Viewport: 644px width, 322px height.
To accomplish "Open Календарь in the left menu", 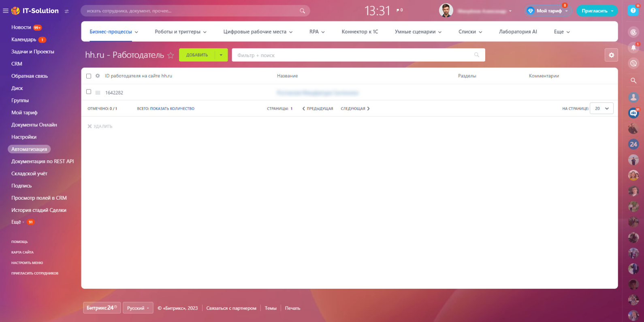I will click(23, 40).
